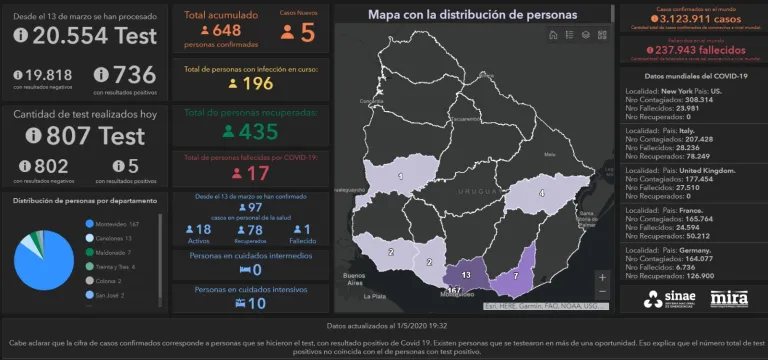This screenshot has width=768, height=360.
Task: Select Maldonado in the department legend
Action: click(107, 252)
